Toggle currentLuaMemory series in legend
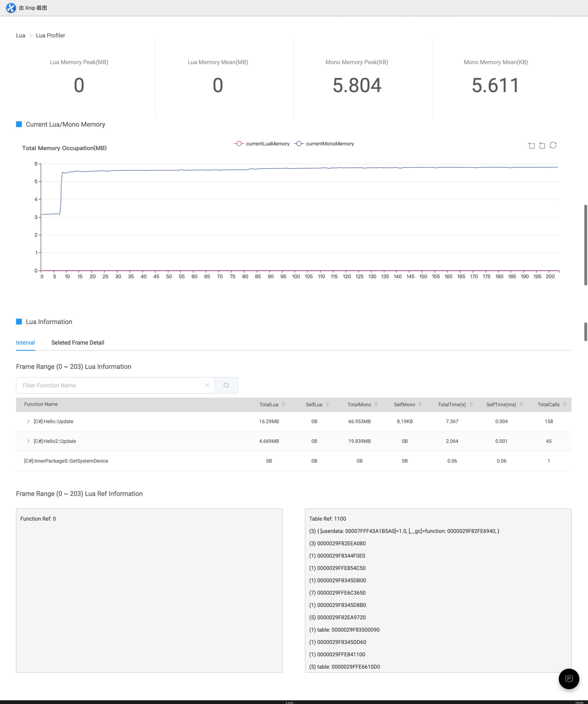The image size is (588, 704). pos(262,144)
